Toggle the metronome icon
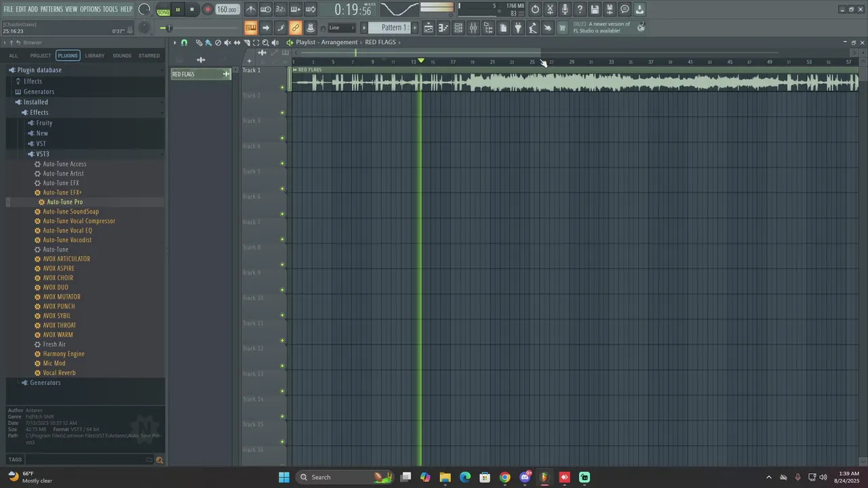The width and height of the screenshot is (868, 488). pyautogui.click(x=251, y=9)
